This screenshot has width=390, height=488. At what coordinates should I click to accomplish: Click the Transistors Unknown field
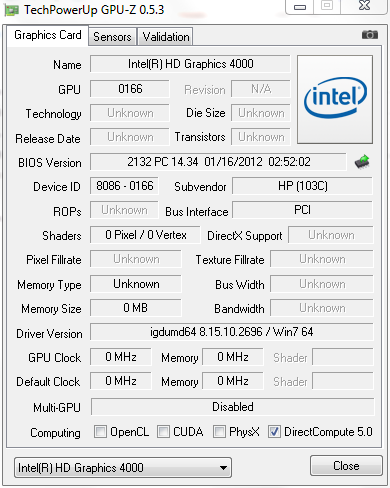[261, 137]
